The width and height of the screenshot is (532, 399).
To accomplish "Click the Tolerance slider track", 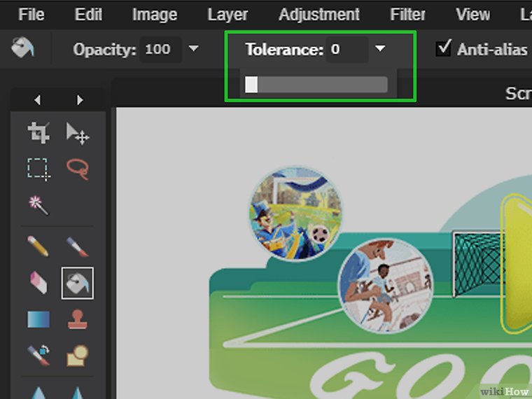I will coord(315,85).
